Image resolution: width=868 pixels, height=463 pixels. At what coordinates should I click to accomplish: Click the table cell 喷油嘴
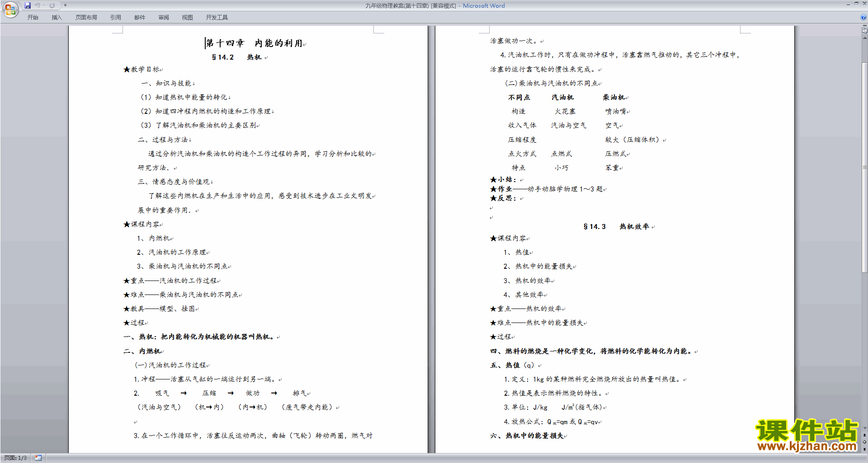616,111
